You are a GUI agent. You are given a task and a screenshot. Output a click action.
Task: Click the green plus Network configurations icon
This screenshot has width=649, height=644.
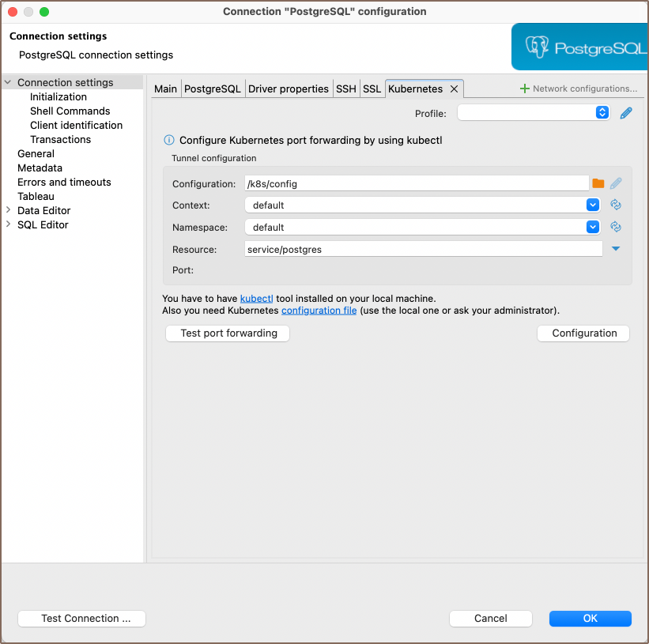524,89
